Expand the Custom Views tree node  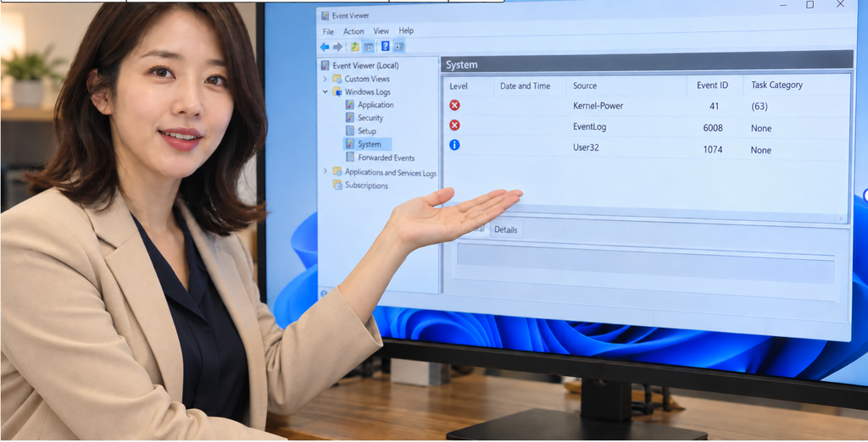(325, 79)
